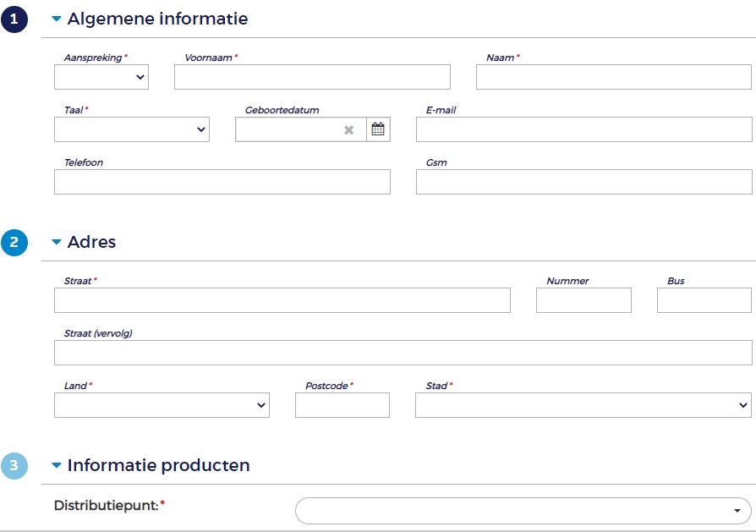Open the Distributiepunt dropdown
This screenshot has height=532, width=756.
[x=523, y=511]
